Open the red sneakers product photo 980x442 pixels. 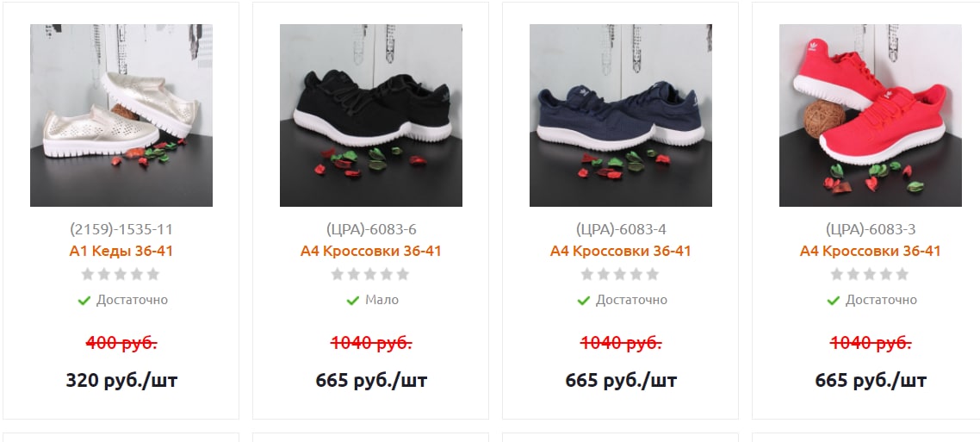click(x=870, y=115)
